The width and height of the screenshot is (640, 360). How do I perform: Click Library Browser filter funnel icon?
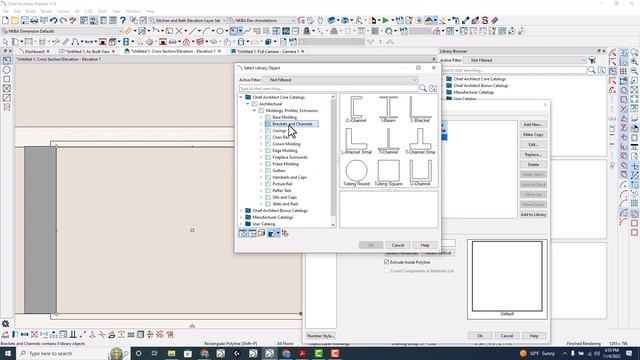click(592, 60)
